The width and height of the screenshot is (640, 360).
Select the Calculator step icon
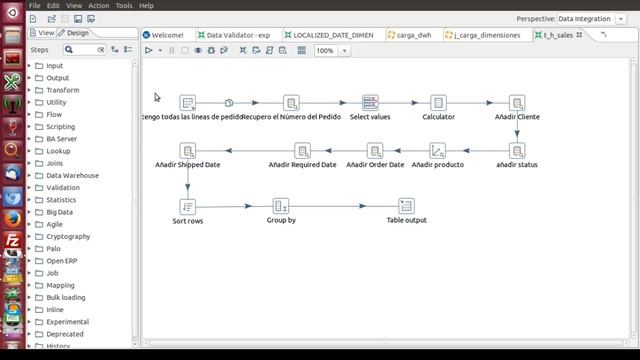coord(438,103)
